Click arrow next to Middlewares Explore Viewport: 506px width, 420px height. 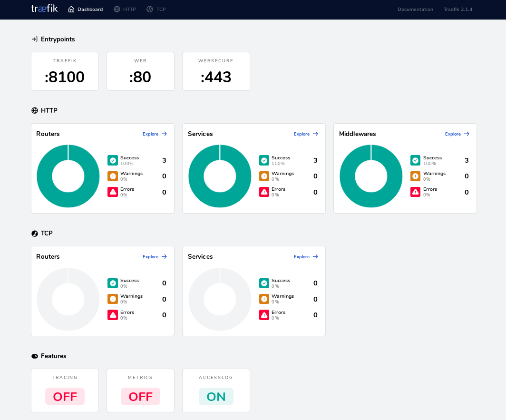(x=467, y=134)
